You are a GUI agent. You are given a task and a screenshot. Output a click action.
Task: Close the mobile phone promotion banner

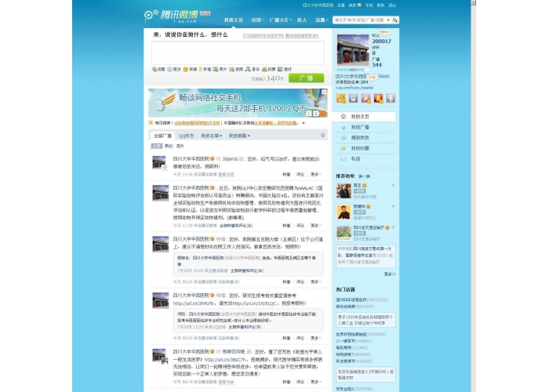324,92
